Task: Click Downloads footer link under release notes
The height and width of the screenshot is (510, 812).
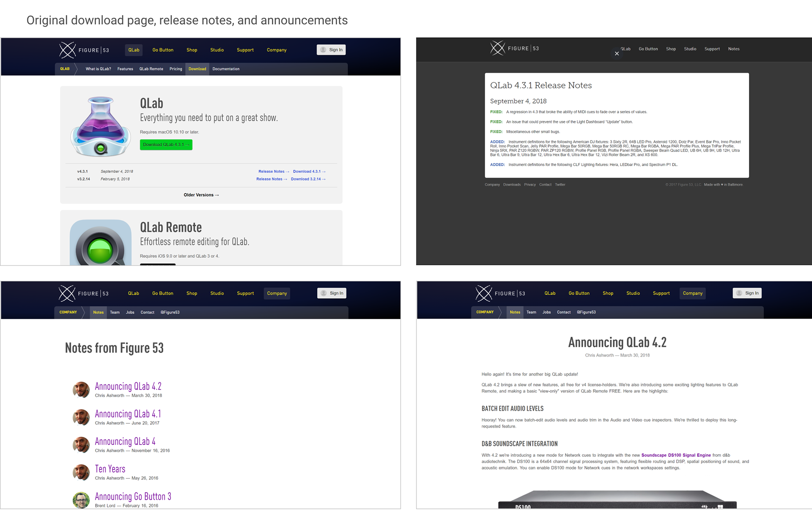Action: [512, 185]
